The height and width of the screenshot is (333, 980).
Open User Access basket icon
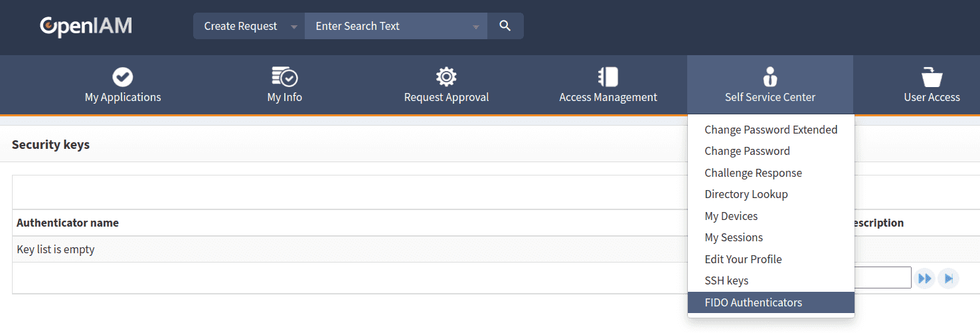click(932, 77)
